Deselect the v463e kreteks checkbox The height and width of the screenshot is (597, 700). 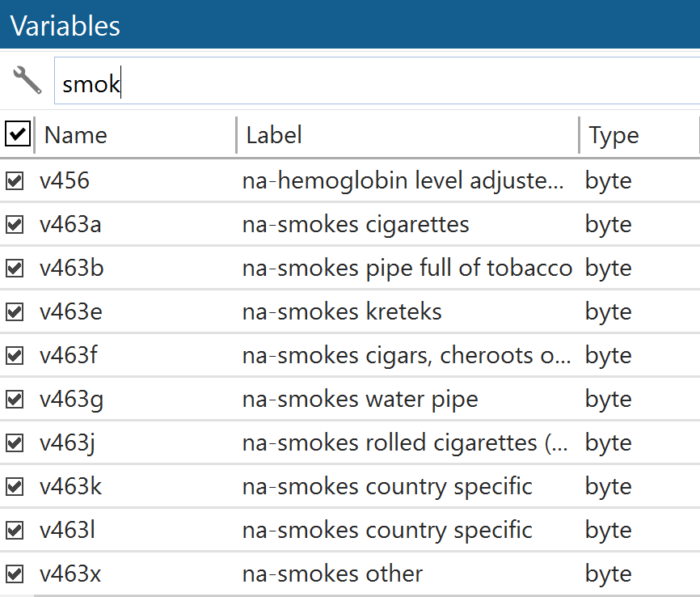(x=15, y=311)
